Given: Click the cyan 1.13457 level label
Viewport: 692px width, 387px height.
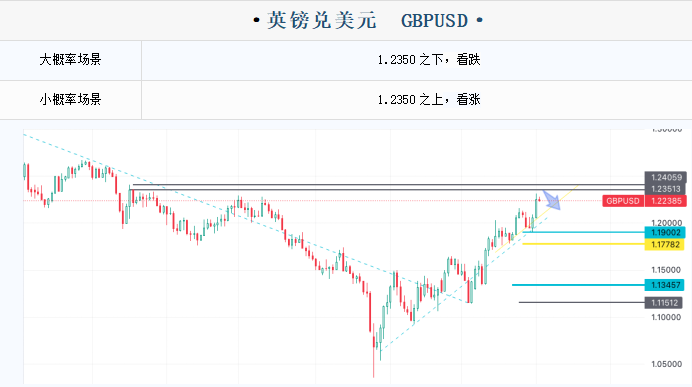Looking at the screenshot, I should click(665, 285).
